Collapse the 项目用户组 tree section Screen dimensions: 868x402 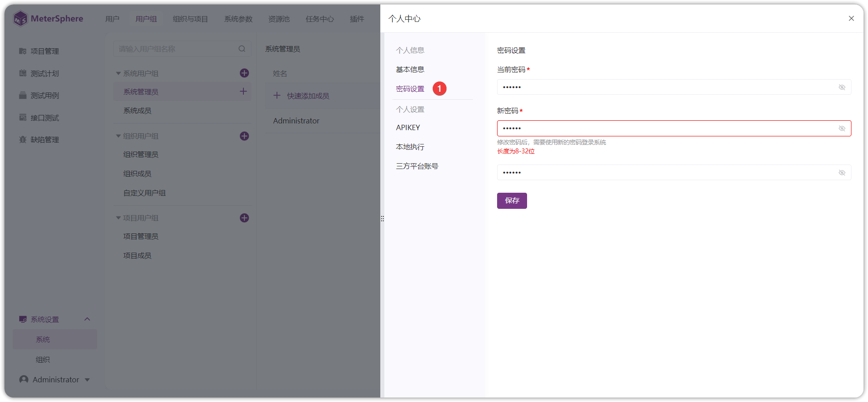coord(119,218)
